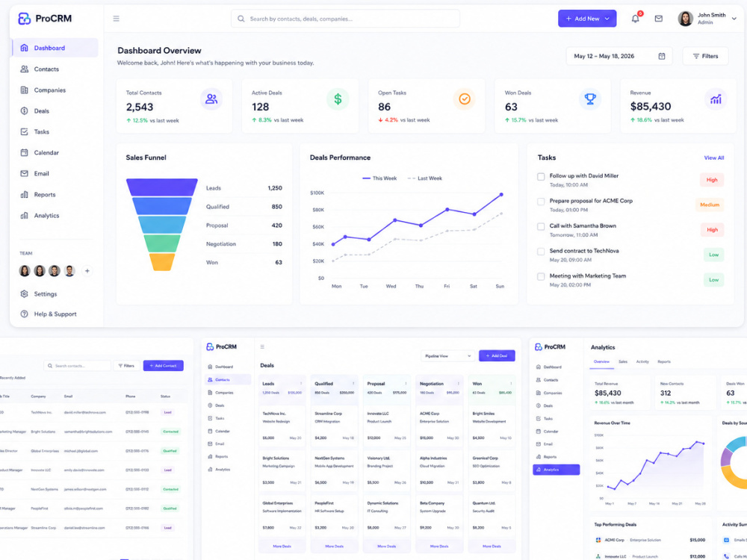This screenshot has height=560, width=747.
Task: Click More Deals under the Leads column
Action: click(282, 547)
